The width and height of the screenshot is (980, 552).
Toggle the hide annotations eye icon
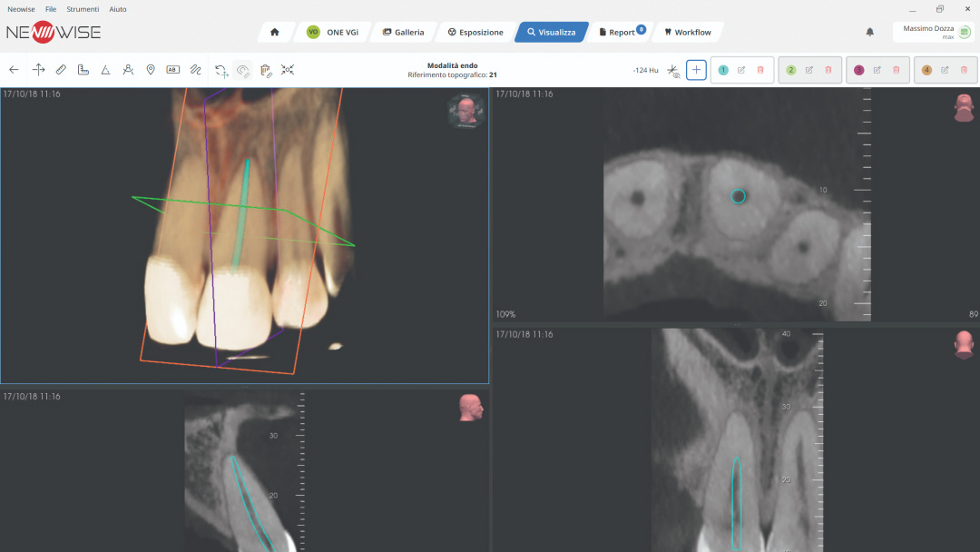(x=243, y=71)
